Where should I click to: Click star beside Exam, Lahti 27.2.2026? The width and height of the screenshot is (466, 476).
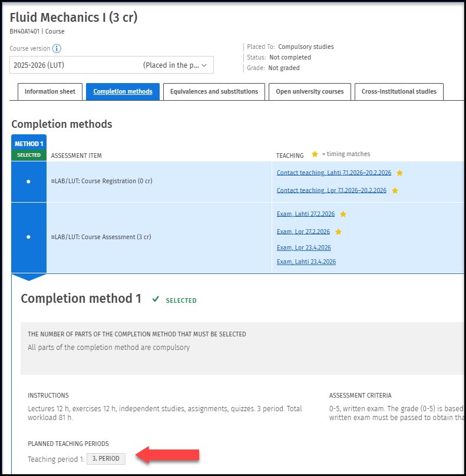(343, 214)
